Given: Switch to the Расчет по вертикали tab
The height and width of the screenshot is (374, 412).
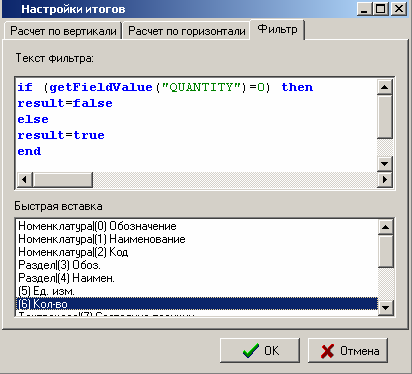Looking at the screenshot, I should 63,31.
